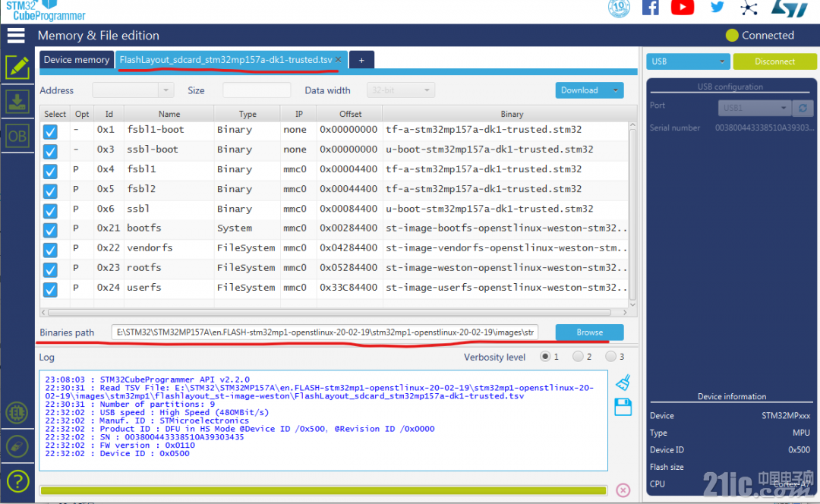Add a new tab with plus

click(361, 60)
